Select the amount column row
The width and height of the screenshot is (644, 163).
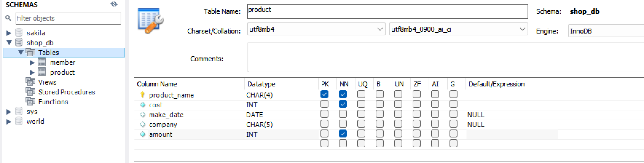161,134
